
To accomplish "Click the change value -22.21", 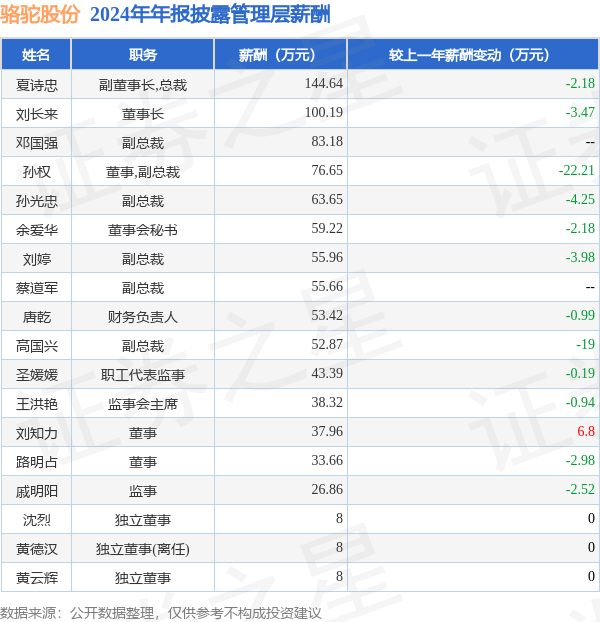I will coord(577,170).
